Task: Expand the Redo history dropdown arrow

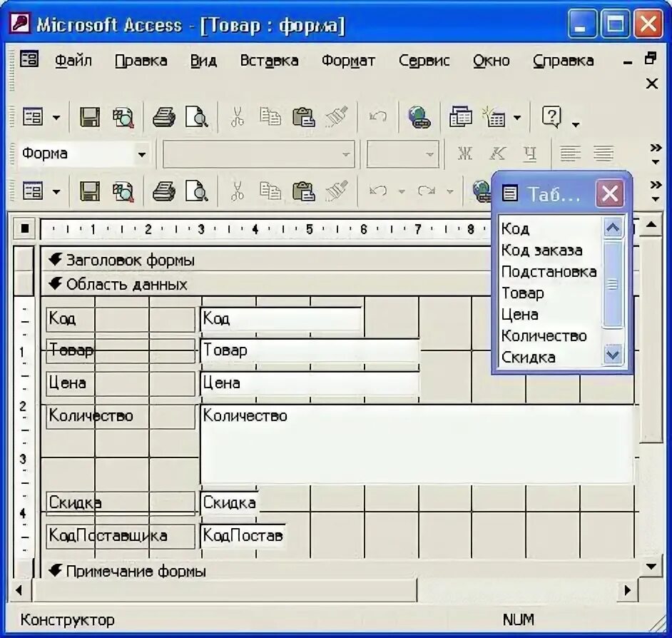Action: 450,191
